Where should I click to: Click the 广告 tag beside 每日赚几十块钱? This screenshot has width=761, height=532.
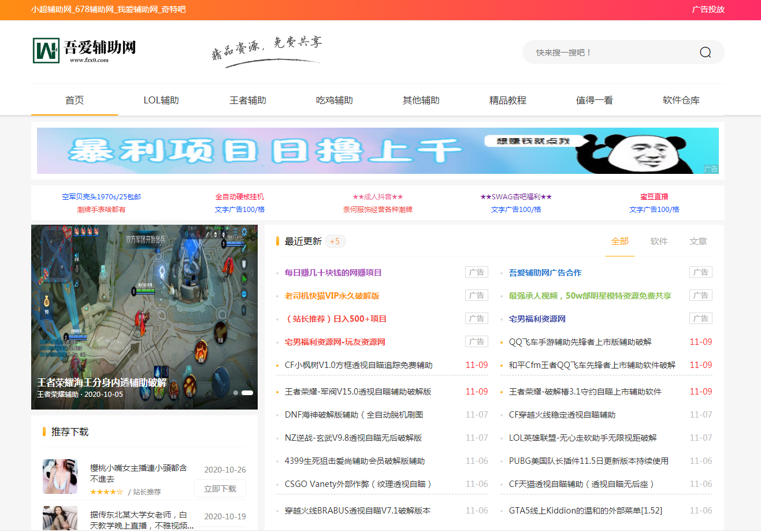476,273
